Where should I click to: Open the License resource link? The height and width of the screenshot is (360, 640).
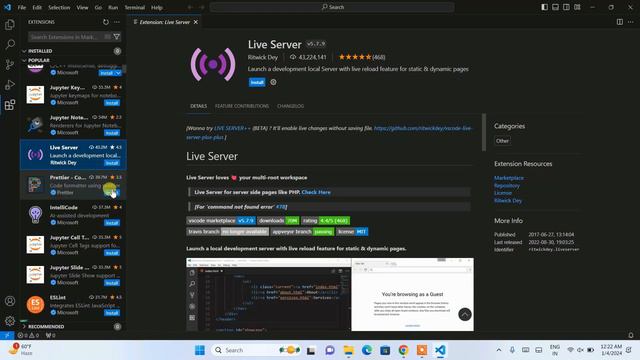click(x=502, y=193)
